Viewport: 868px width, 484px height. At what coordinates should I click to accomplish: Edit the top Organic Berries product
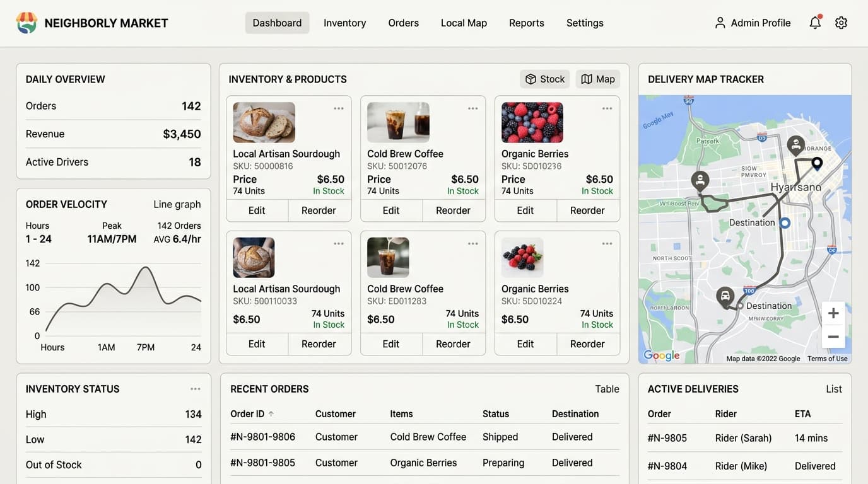[x=525, y=210]
